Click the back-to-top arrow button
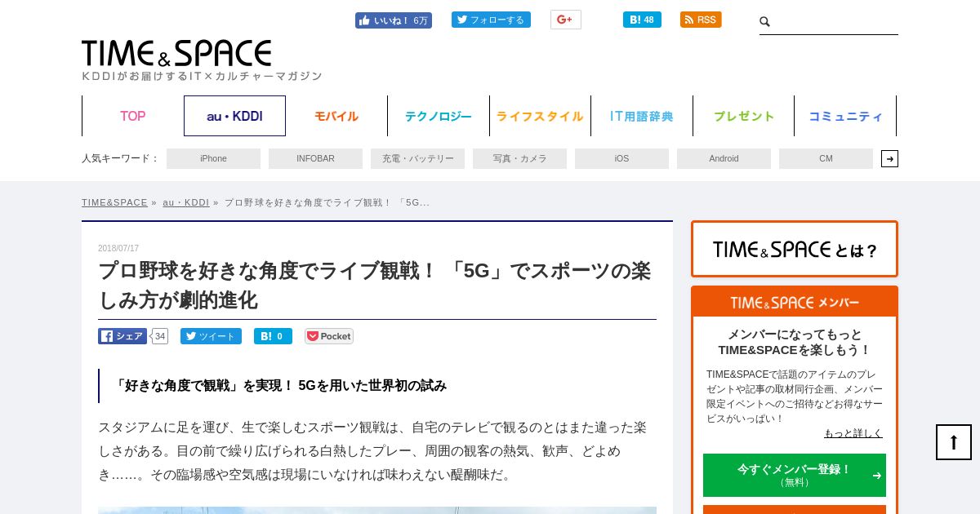This screenshot has width=980, height=514. pos(954,442)
